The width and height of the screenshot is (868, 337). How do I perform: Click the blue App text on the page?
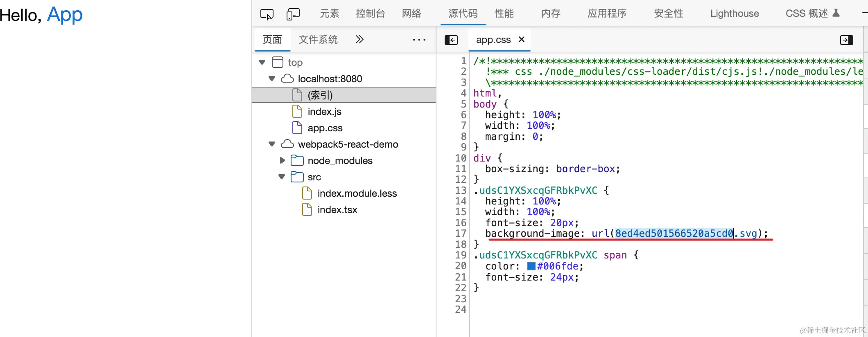(x=65, y=16)
